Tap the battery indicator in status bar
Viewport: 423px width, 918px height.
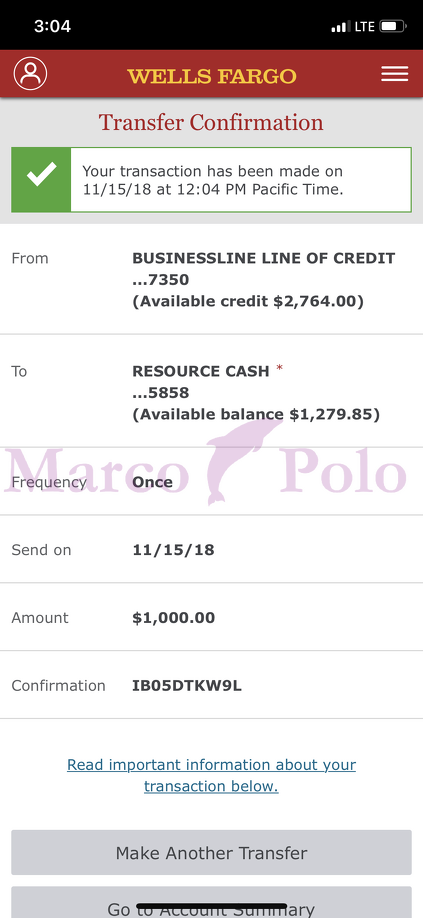click(x=393, y=26)
